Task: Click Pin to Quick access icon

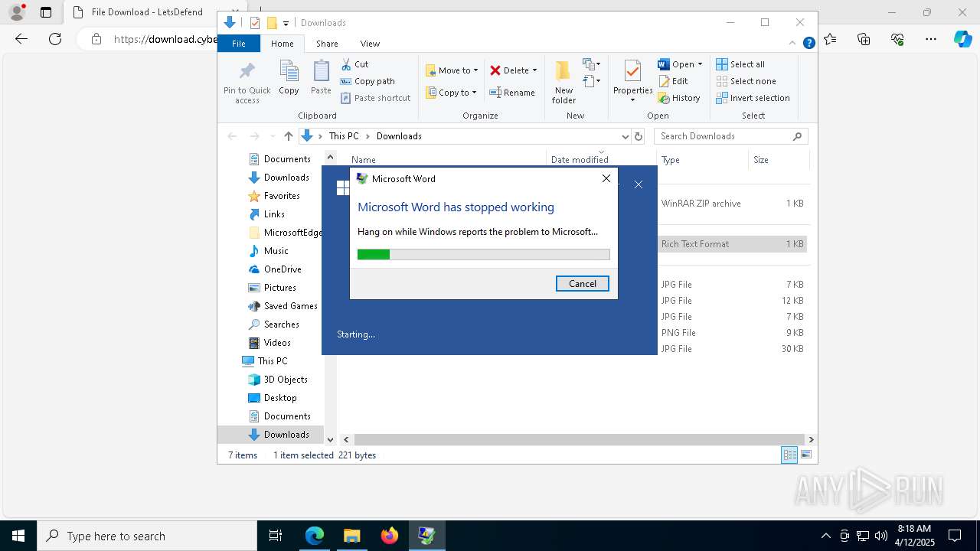Action: 247,71
